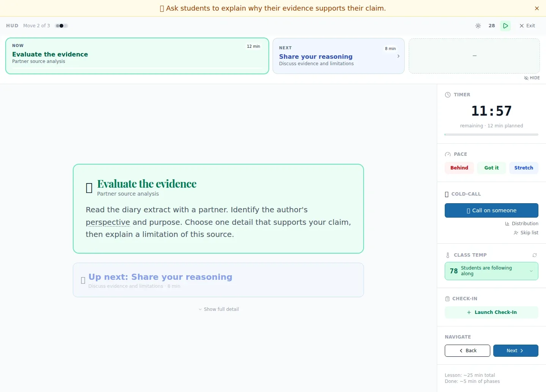The width and height of the screenshot is (546, 392).
Task: Open the Up next: Share your reasoning card
Action: [218, 280]
